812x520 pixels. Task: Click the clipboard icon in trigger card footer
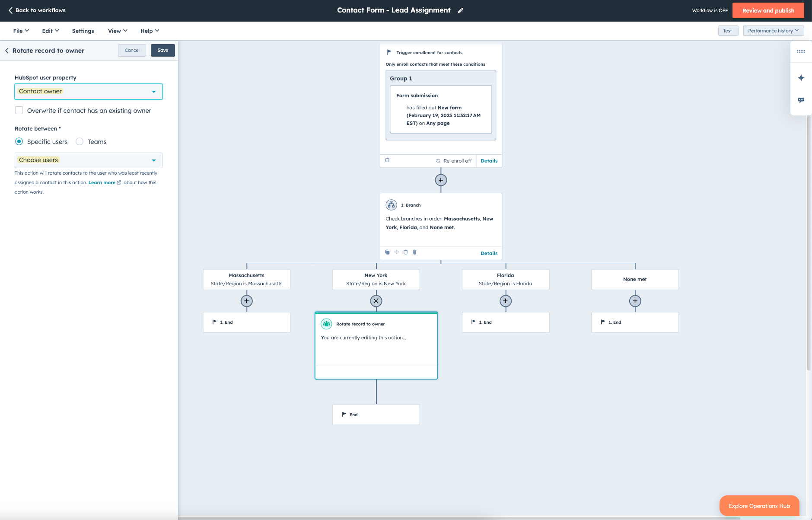(387, 160)
